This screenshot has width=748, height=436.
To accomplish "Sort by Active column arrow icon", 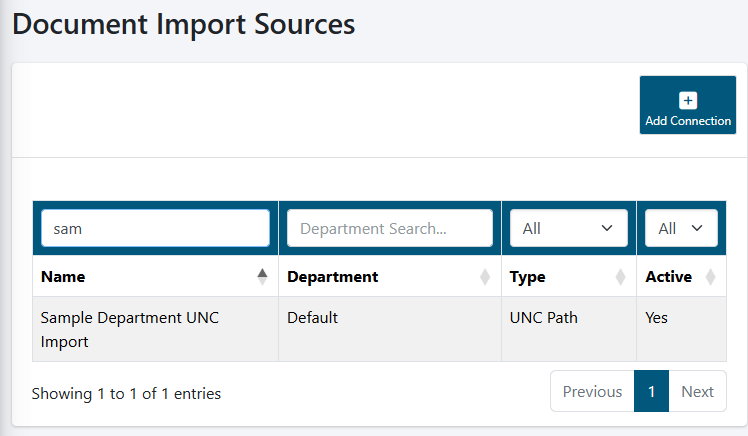I will point(710,277).
